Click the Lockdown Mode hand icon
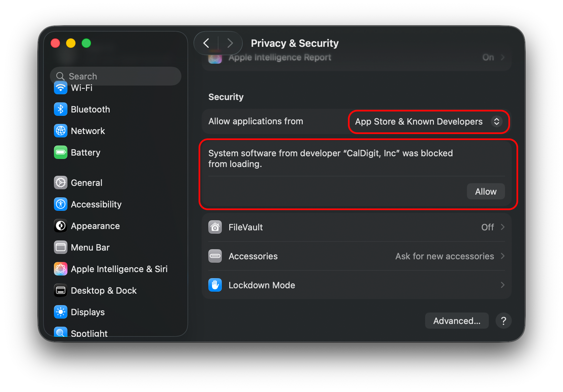The width and height of the screenshot is (563, 392). tap(215, 285)
